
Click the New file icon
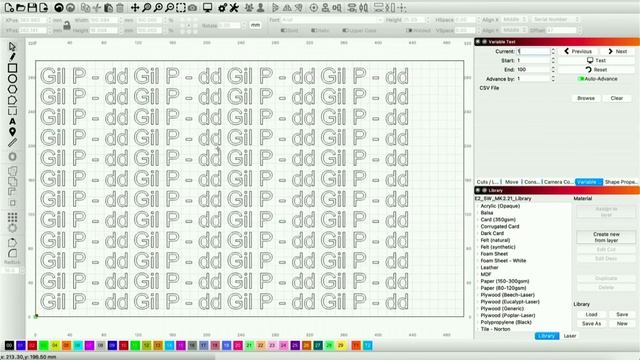9,7
